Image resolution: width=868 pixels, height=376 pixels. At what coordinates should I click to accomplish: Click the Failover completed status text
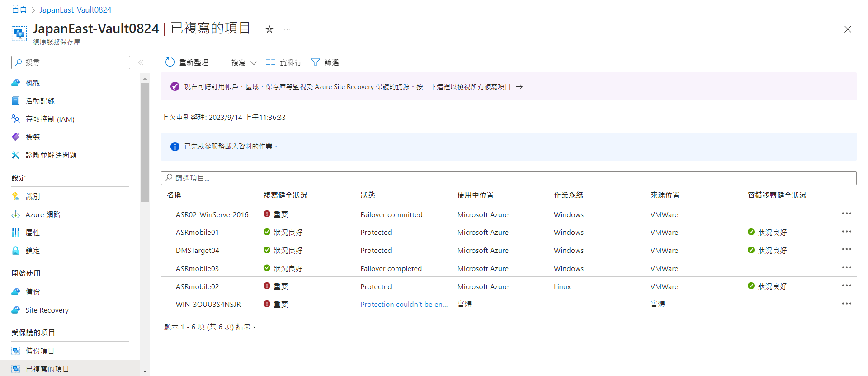391,269
